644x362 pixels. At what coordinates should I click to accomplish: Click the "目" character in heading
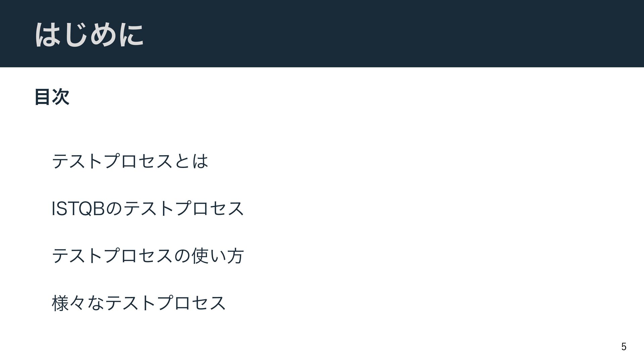(x=43, y=97)
